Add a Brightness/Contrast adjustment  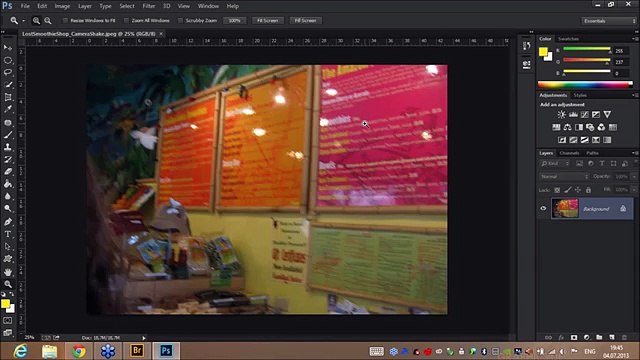(562, 115)
